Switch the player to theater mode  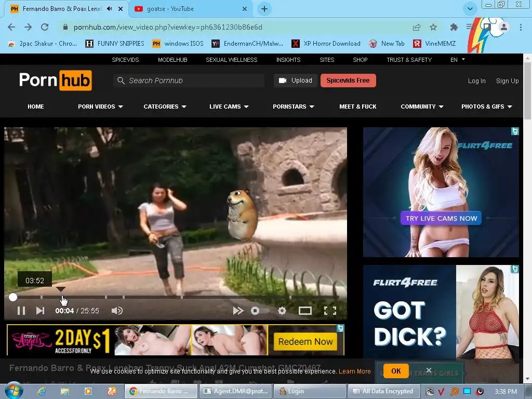[x=305, y=311]
